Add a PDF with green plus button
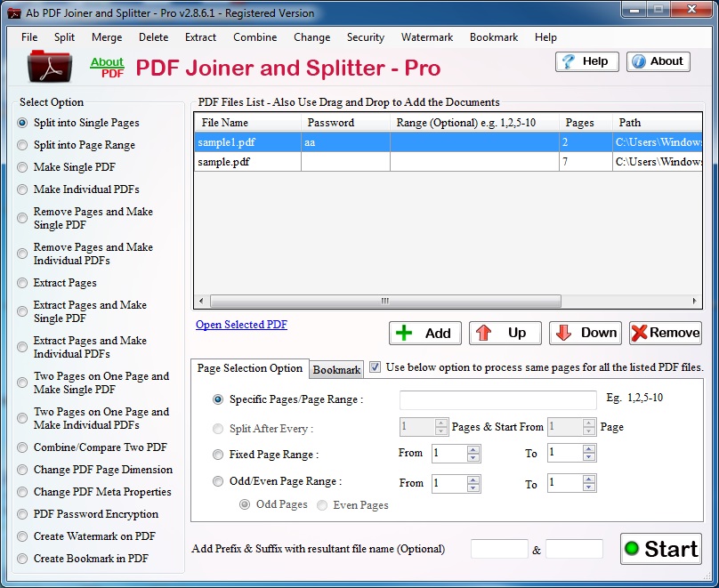This screenshot has width=719, height=588. [x=424, y=333]
